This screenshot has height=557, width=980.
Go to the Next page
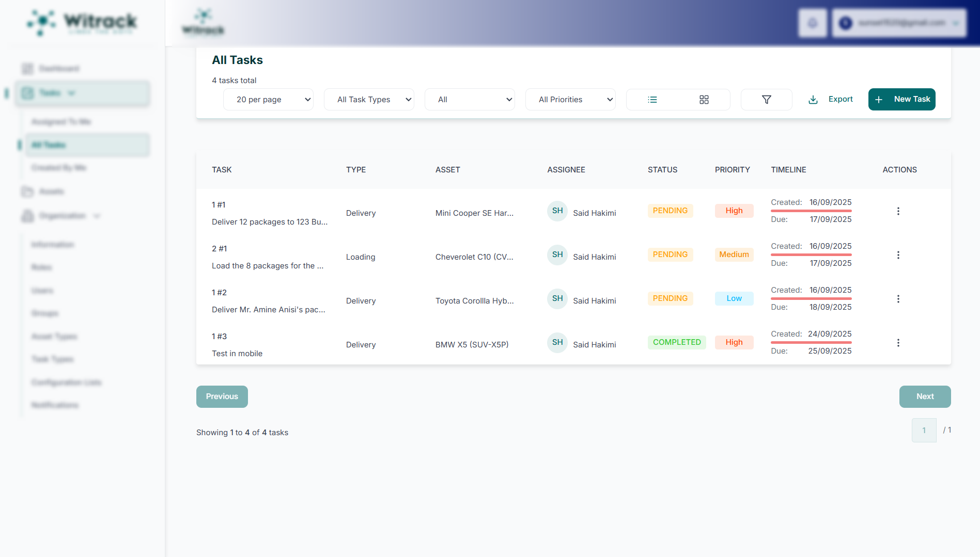[925, 396]
